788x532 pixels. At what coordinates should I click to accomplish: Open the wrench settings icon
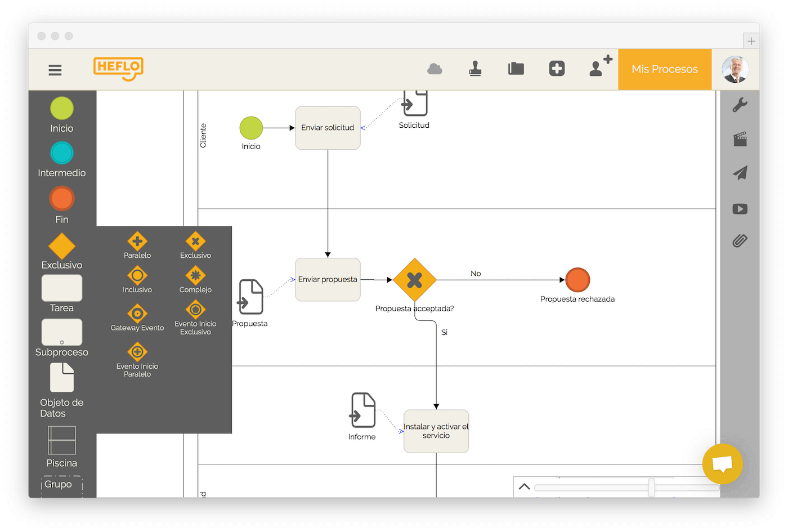tap(740, 105)
